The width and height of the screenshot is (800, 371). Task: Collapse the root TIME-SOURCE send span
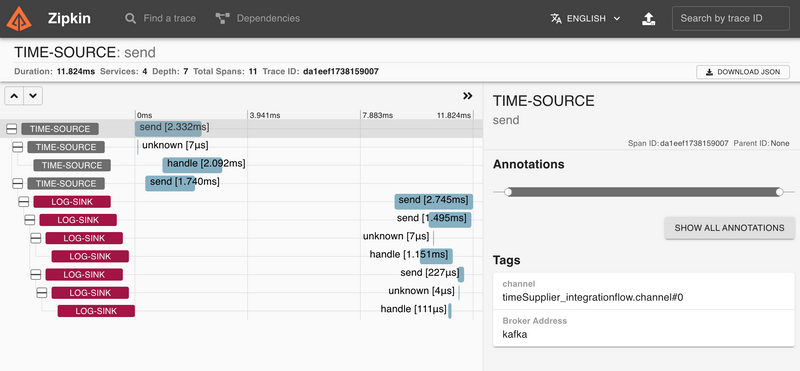coord(12,129)
